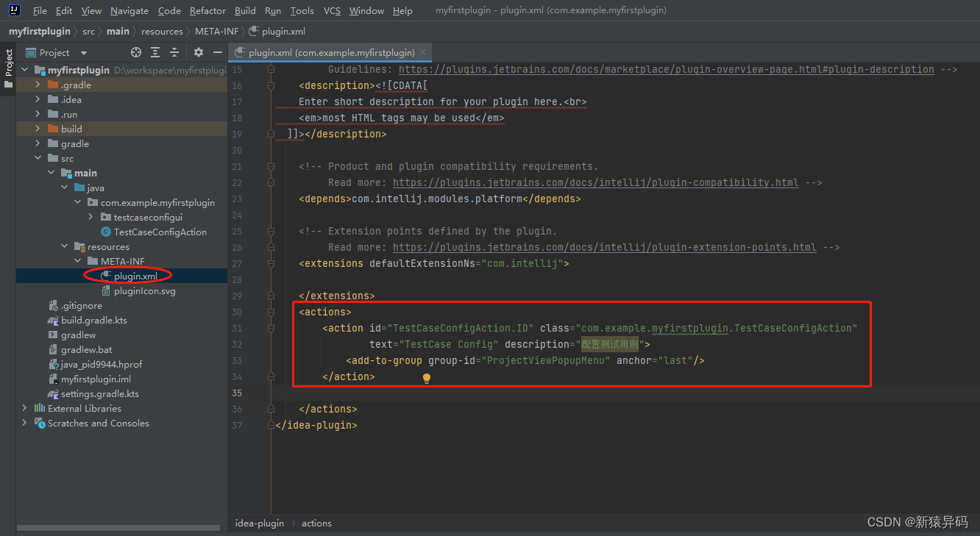The image size is (980, 536).
Task: Open the plugin-extension-points.html link
Action: tap(604, 247)
